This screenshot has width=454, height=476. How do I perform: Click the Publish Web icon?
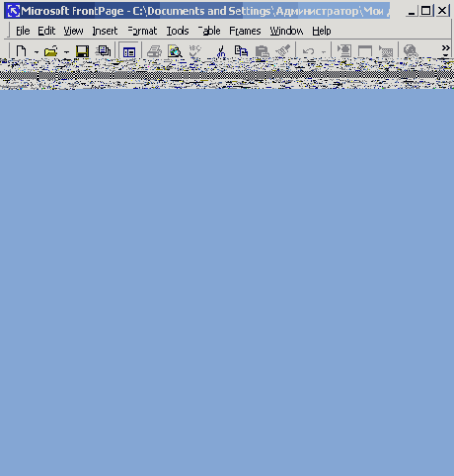[x=103, y=51]
